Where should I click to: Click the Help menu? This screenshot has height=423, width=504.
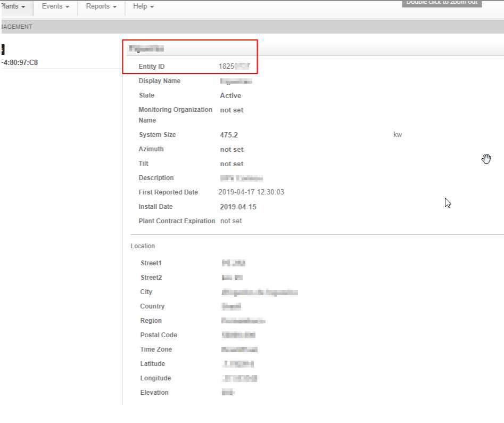(143, 7)
